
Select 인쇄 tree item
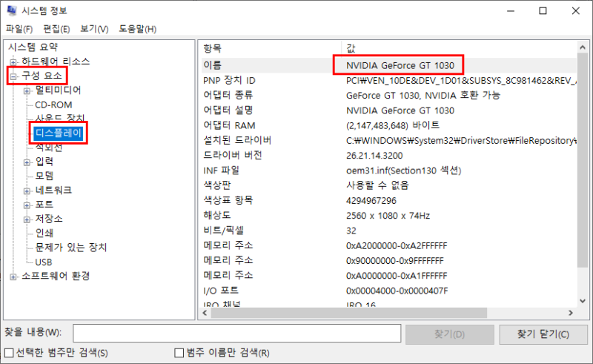click(x=44, y=233)
